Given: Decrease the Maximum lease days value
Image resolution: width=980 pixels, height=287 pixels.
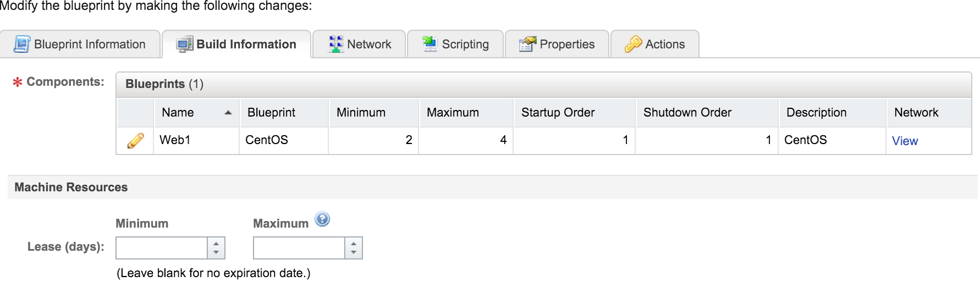Looking at the screenshot, I should 354,253.
